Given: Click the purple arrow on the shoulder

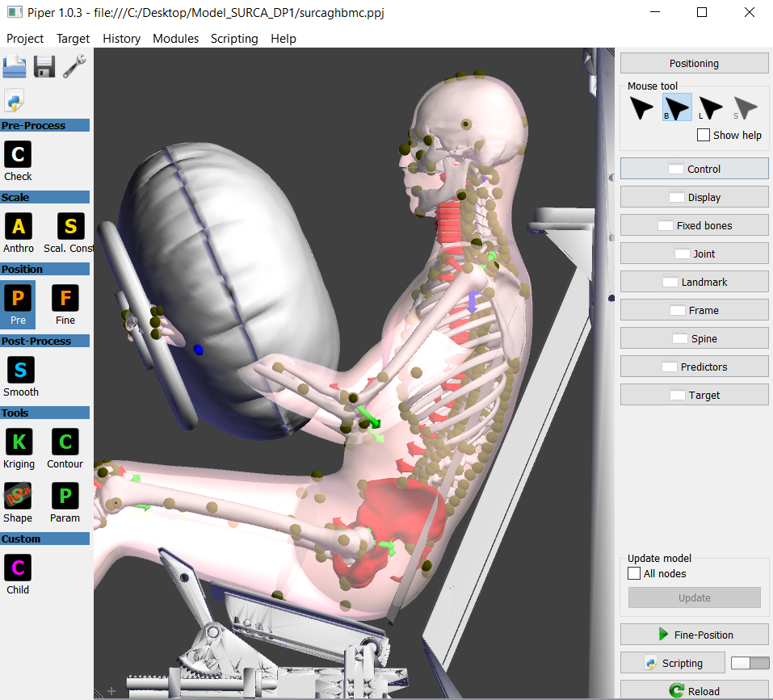Looking at the screenshot, I should 473,301.
